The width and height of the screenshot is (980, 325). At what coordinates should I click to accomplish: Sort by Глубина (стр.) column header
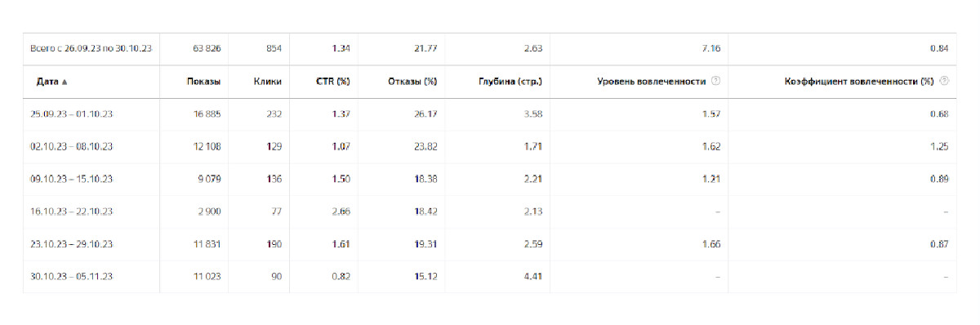point(510,82)
